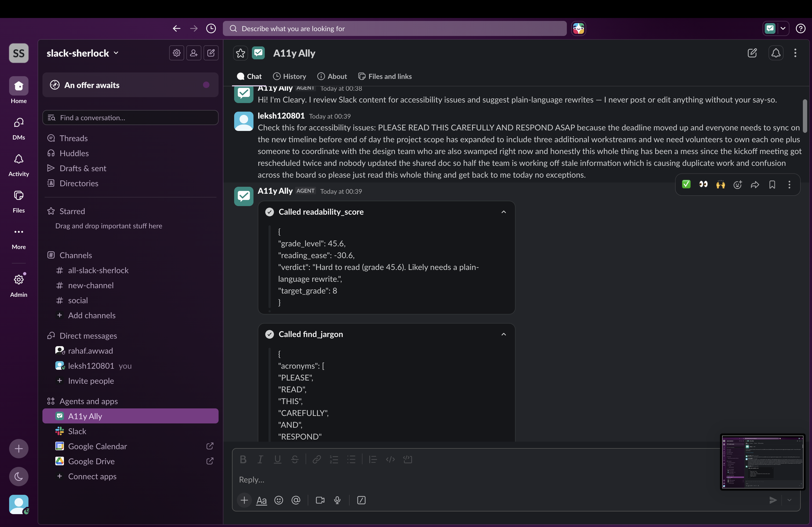Open the Slack AI assistant icon
The height and width of the screenshot is (527, 812).
coord(578,29)
